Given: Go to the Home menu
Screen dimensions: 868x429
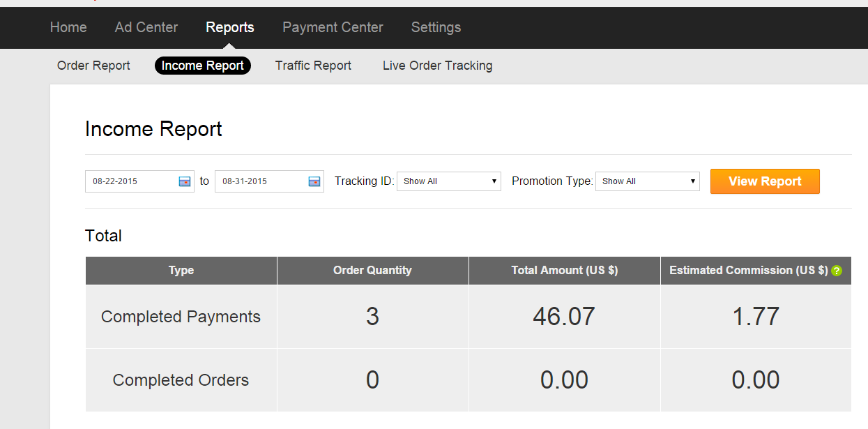Looking at the screenshot, I should [68, 27].
